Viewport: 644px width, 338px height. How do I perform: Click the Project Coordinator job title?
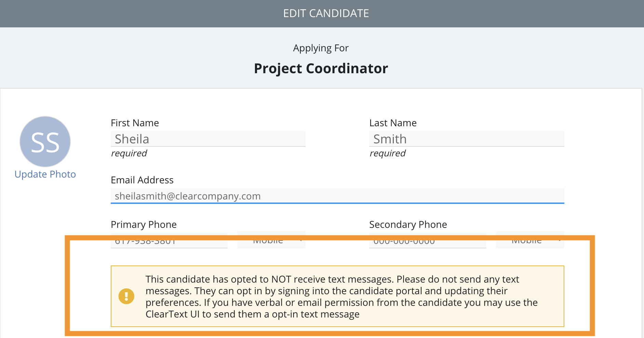pos(321,68)
